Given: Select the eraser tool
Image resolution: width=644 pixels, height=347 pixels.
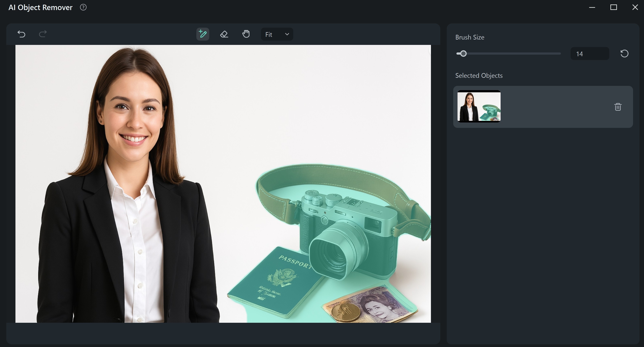Looking at the screenshot, I should pyautogui.click(x=224, y=34).
